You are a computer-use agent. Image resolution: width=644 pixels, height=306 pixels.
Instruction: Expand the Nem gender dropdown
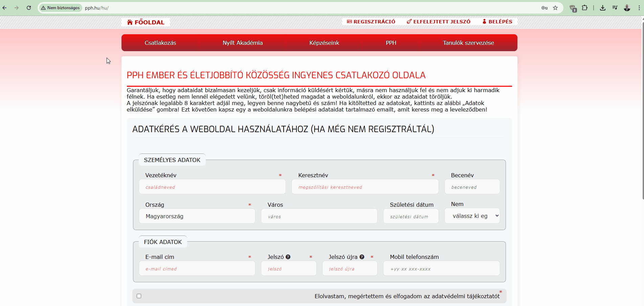coord(472,216)
